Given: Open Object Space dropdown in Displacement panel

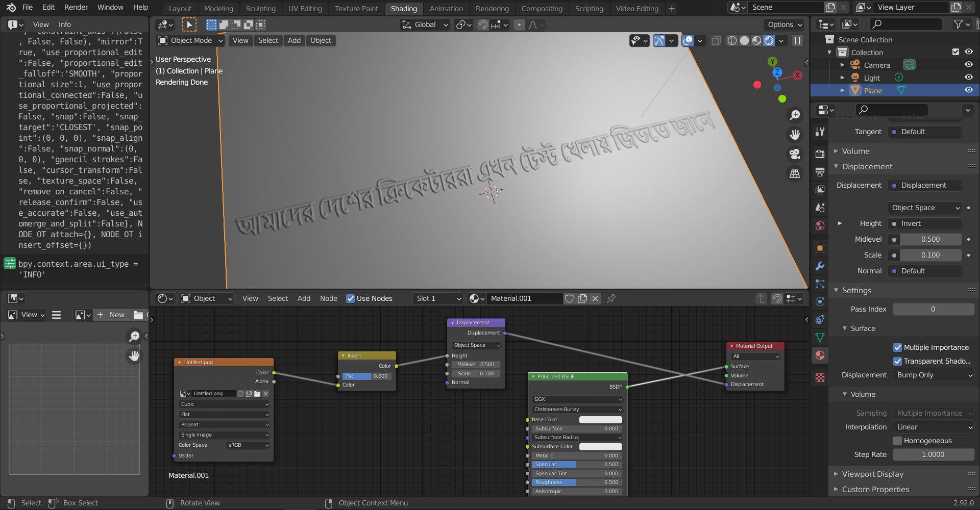Looking at the screenshot, I should [925, 208].
